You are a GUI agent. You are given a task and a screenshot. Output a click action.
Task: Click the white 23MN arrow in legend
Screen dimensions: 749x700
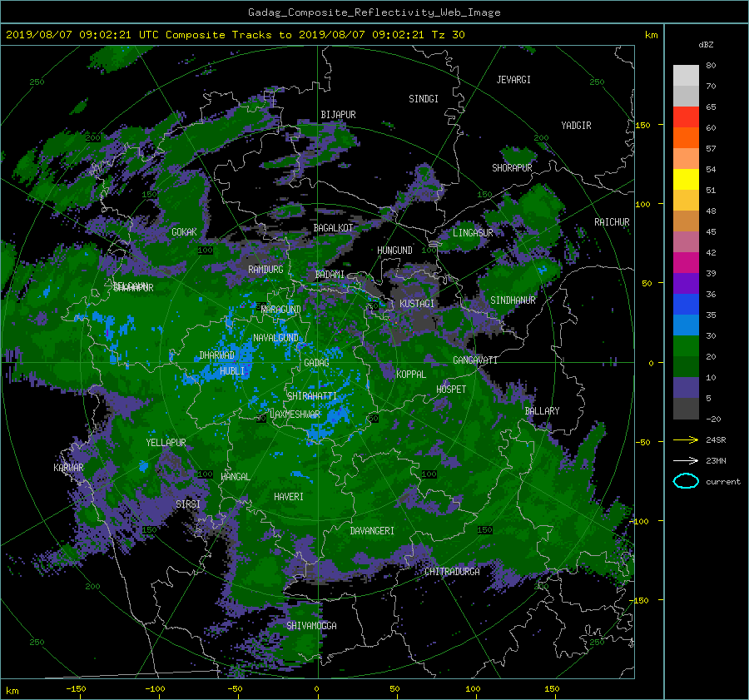[x=686, y=460]
